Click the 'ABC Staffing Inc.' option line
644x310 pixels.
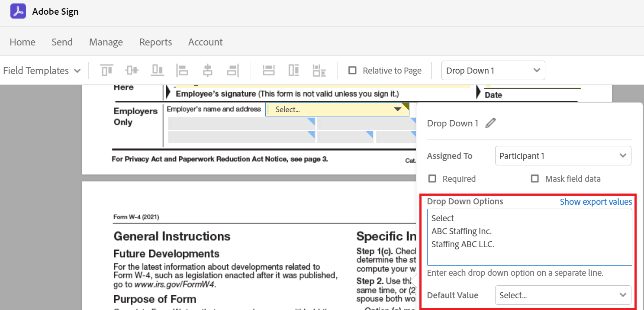coord(461,231)
